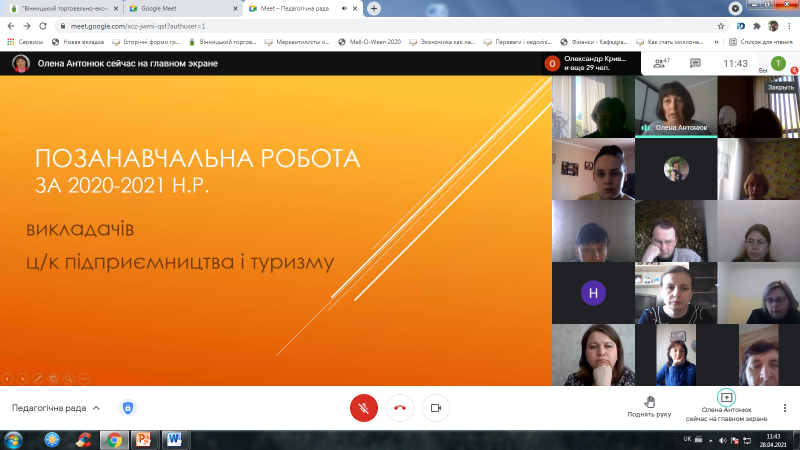Screen dimensions: 800x450
Task: Switch to Вінницький торговельно-екон tab
Action: tap(63, 9)
